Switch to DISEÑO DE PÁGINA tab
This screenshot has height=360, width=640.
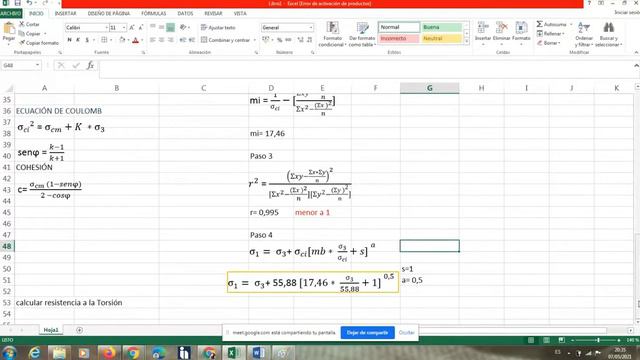(109, 13)
